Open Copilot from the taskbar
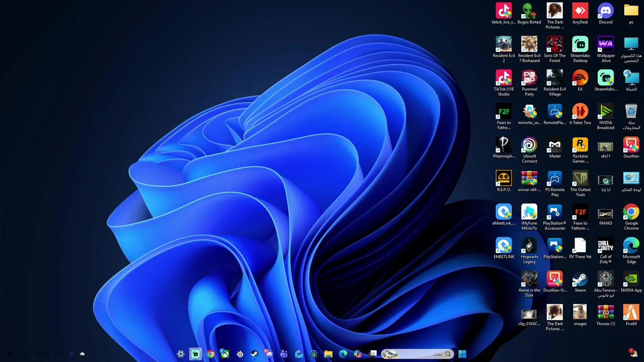The image size is (644, 362). tap(358, 354)
